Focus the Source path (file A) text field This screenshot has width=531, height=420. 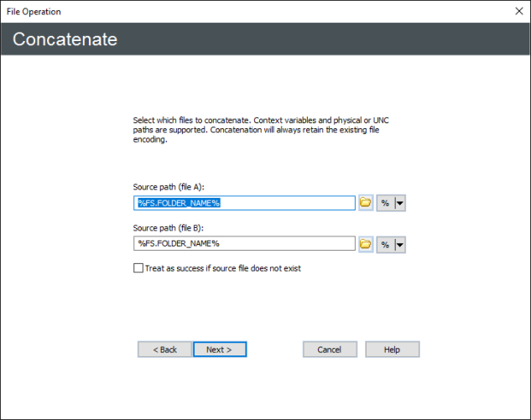click(x=285, y=204)
